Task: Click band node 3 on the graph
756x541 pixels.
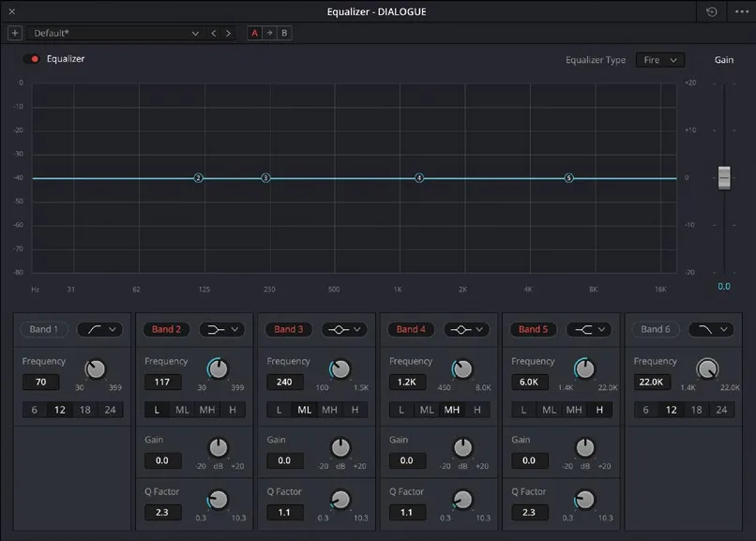Action: pyautogui.click(x=265, y=178)
